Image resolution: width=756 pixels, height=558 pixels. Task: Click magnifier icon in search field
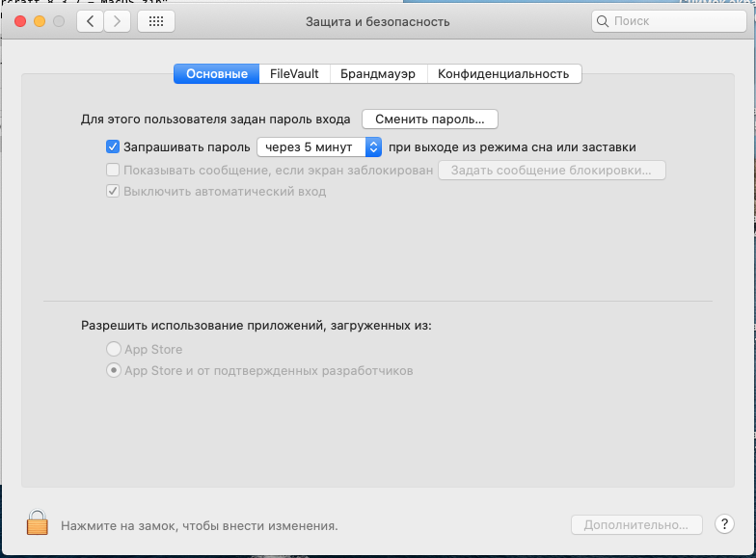(603, 21)
